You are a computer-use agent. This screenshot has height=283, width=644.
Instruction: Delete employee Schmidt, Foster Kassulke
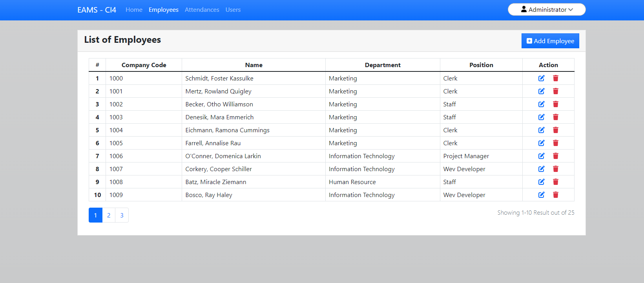pyautogui.click(x=556, y=78)
